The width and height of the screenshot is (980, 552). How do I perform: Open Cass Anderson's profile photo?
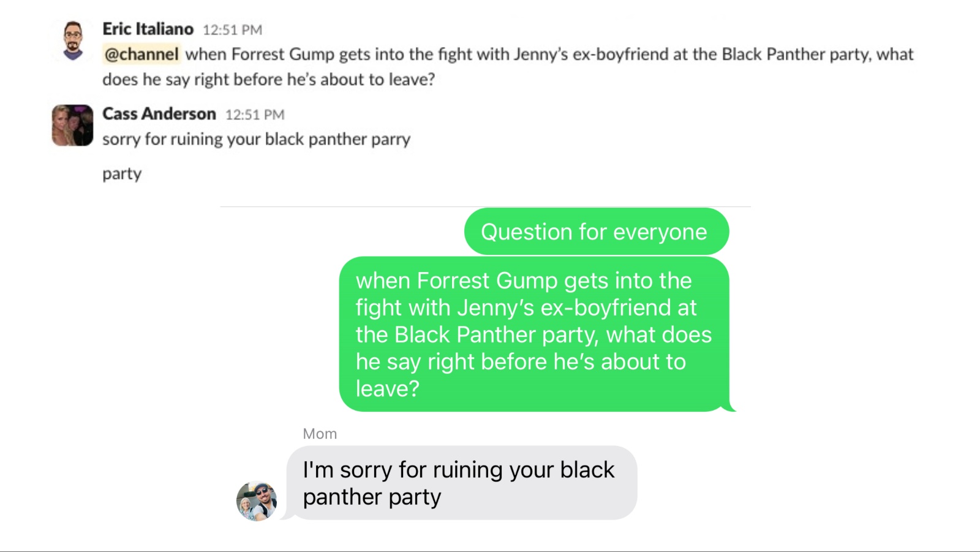click(x=72, y=125)
